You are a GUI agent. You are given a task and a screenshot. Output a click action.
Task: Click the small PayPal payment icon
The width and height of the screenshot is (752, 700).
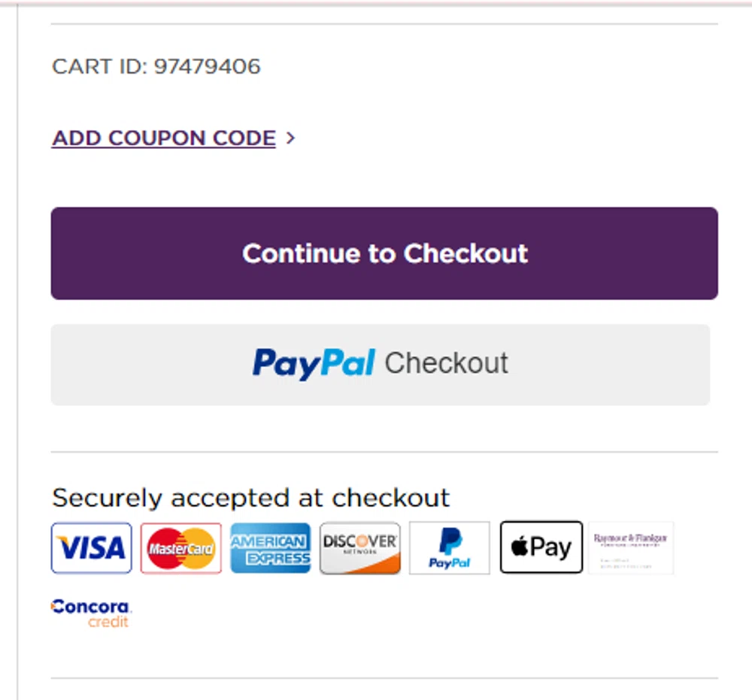tap(449, 548)
